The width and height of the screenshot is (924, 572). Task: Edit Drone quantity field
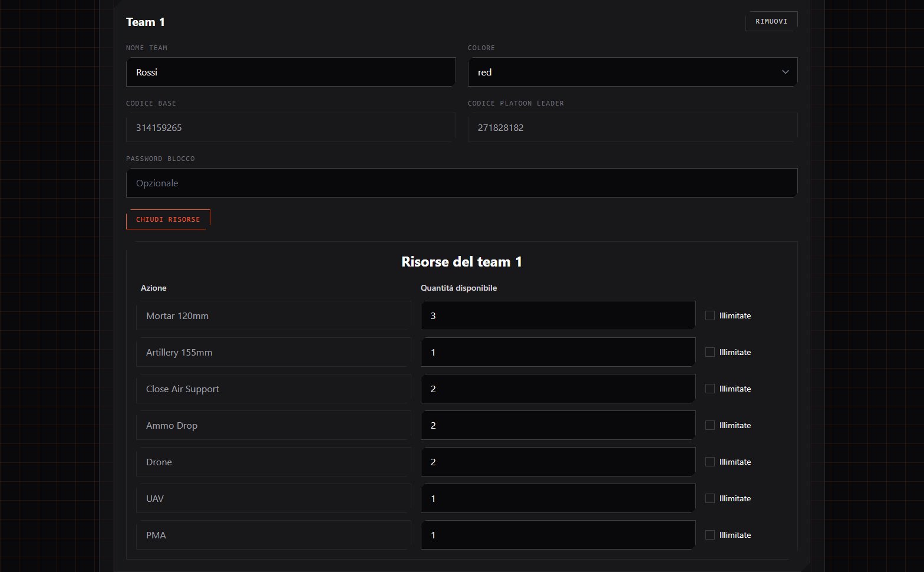pos(558,462)
